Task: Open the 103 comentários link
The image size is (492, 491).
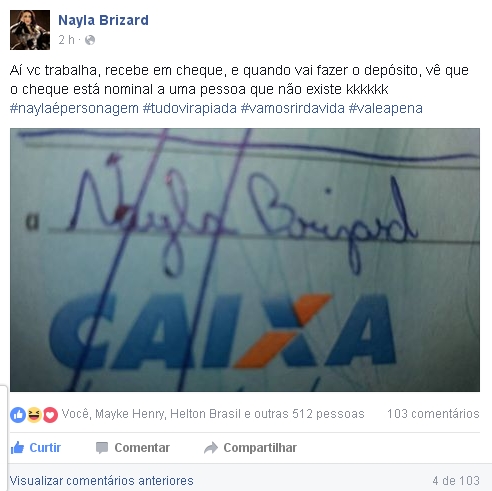Action: (433, 414)
